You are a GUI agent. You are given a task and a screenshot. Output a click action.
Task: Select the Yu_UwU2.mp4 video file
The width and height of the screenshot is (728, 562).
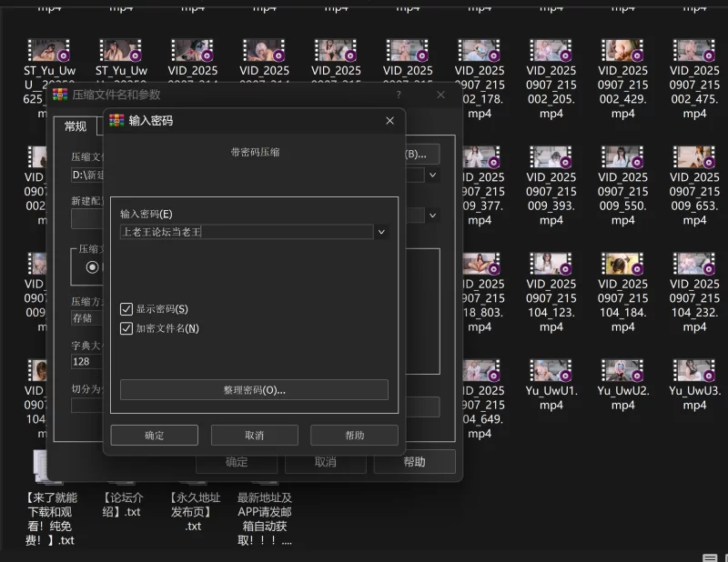pos(623,371)
